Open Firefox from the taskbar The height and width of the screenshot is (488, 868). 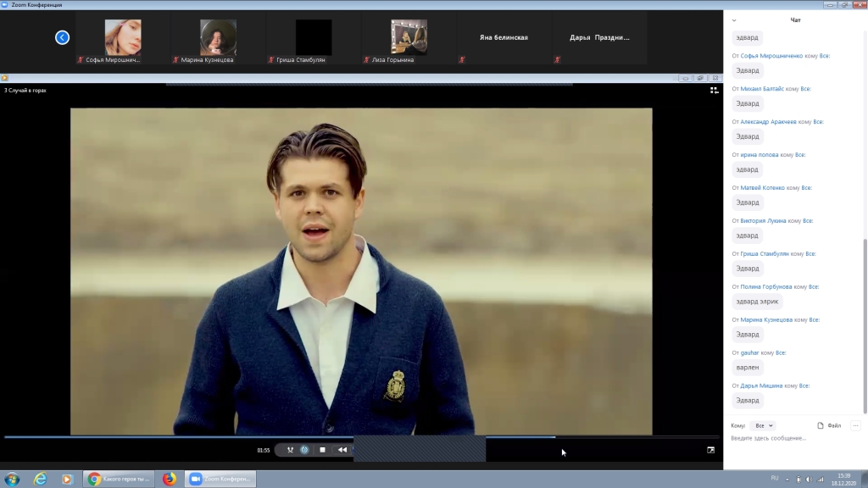[x=170, y=480]
